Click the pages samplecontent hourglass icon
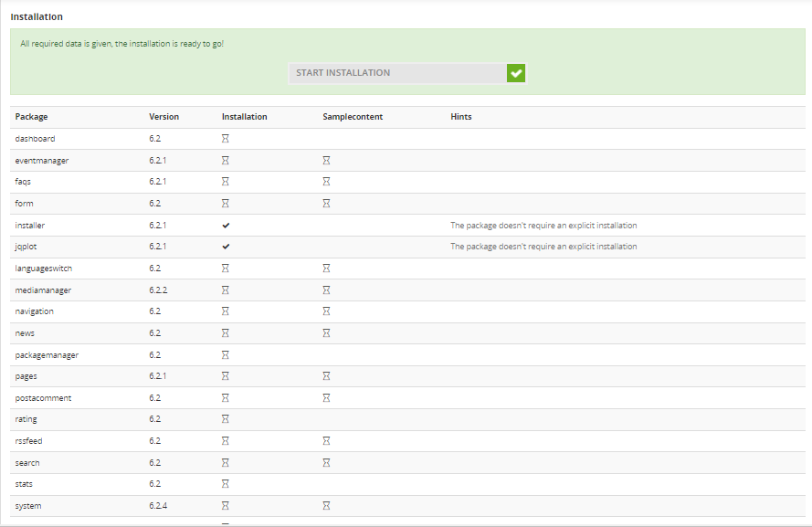This screenshot has width=812, height=527. (326, 376)
